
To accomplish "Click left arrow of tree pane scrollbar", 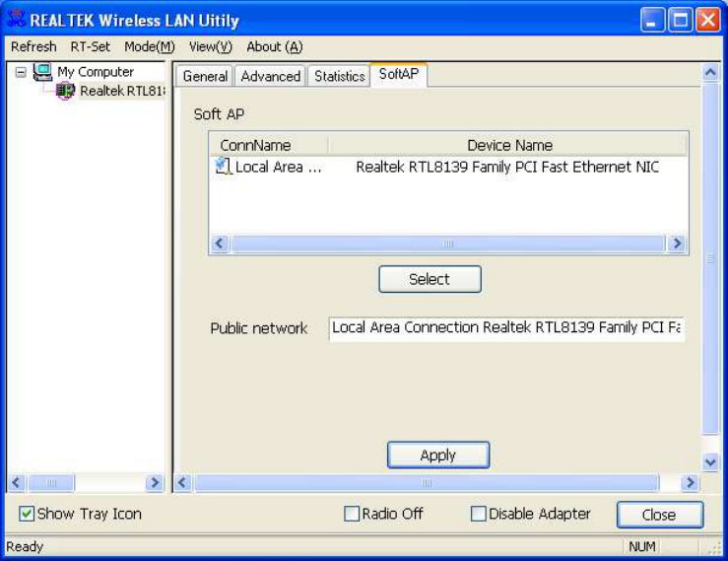I will [x=16, y=483].
